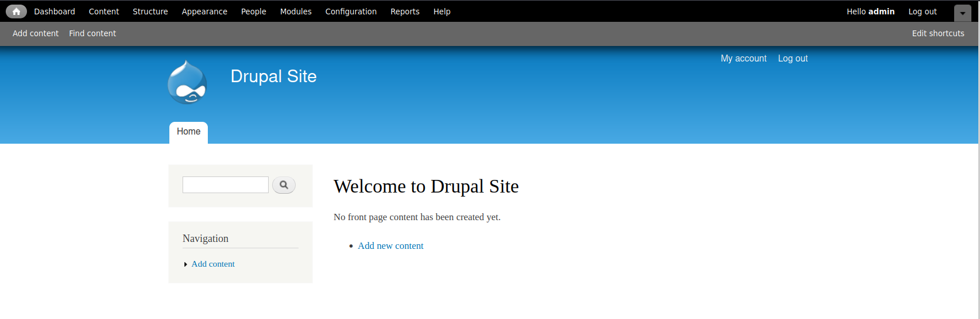980x319 pixels.
Task: Click the 'No front page content' message
Action: tap(417, 217)
